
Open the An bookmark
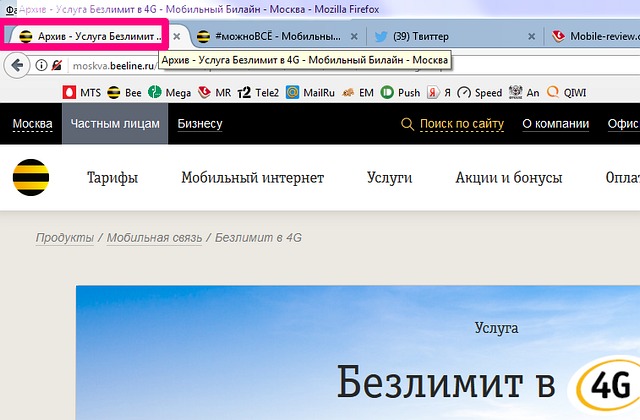pyautogui.click(x=524, y=93)
